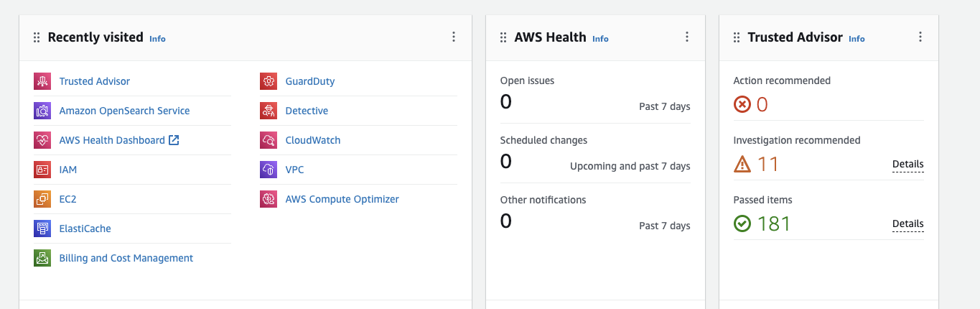
Task: Go to the VPC console link
Action: 294,170
